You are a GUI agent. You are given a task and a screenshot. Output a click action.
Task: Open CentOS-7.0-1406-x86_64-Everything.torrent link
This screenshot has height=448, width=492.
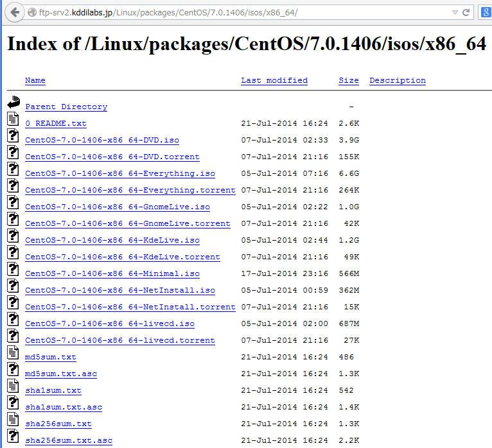tap(130, 190)
